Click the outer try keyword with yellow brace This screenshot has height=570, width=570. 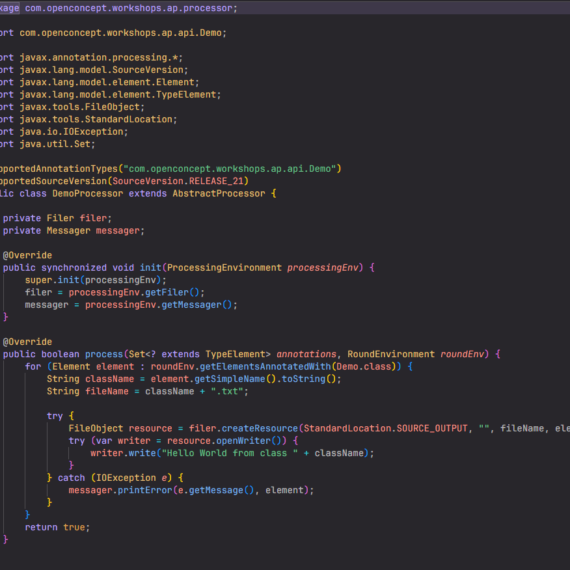click(x=55, y=416)
